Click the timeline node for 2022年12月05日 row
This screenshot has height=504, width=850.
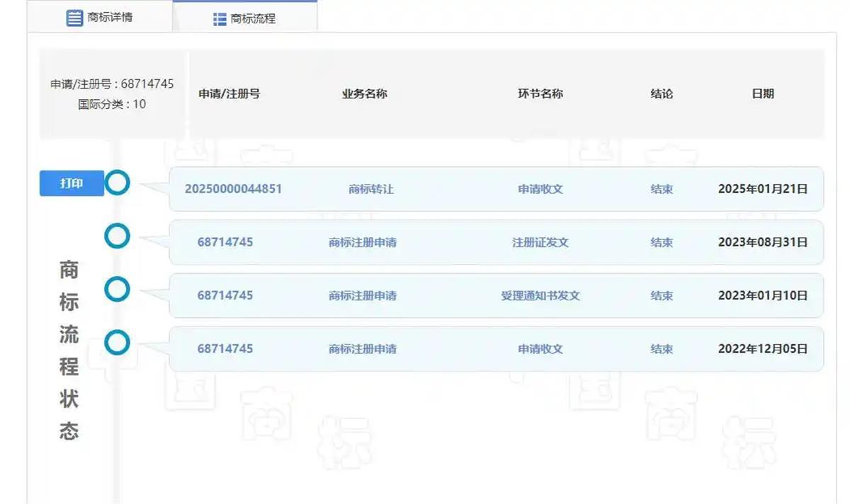pos(117,342)
